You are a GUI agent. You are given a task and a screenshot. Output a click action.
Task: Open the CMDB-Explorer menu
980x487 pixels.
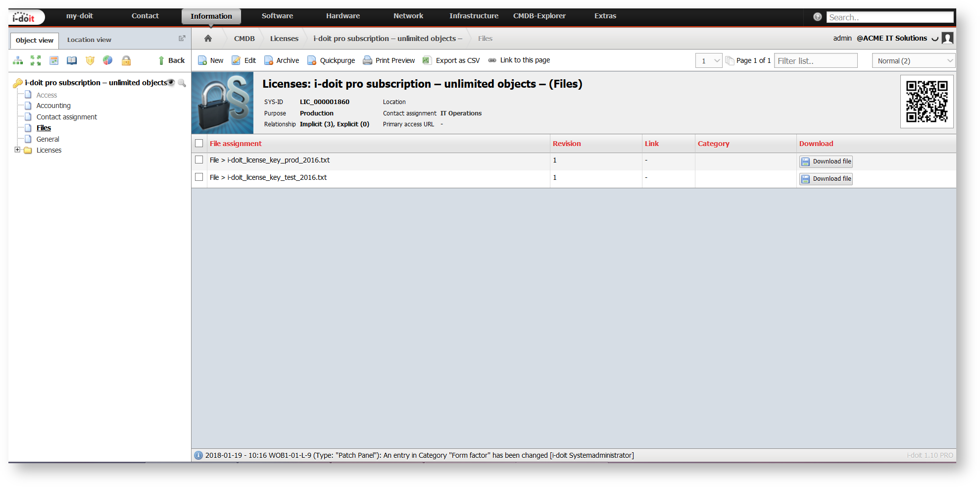pyautogui.click(x=539, y=16)
